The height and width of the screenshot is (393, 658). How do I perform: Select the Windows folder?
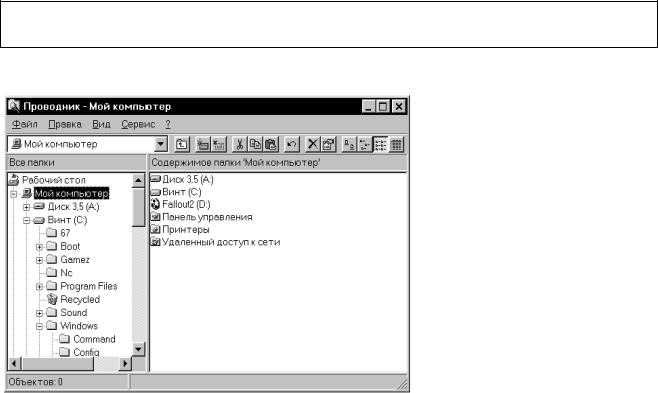pos(79,326)
